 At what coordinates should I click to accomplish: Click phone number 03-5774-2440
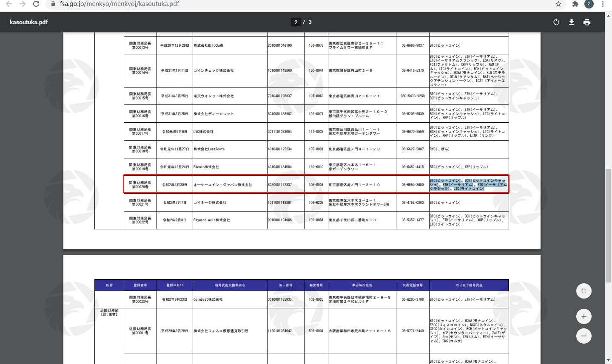[413, 331]
